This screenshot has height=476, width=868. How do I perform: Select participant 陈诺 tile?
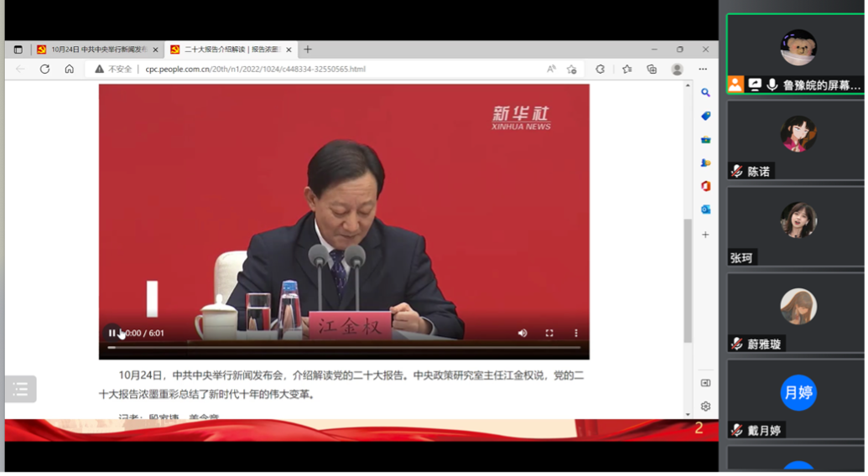pos(798,141)
